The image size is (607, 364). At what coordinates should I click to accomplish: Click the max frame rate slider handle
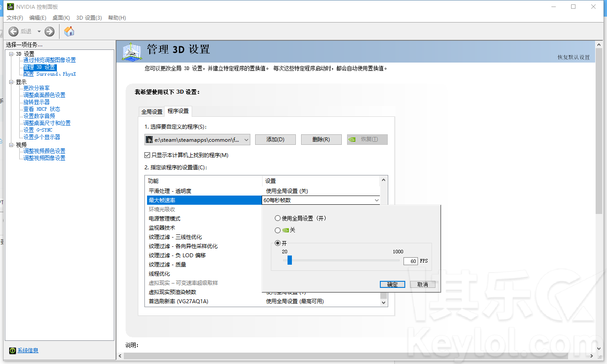click(289, 260)
